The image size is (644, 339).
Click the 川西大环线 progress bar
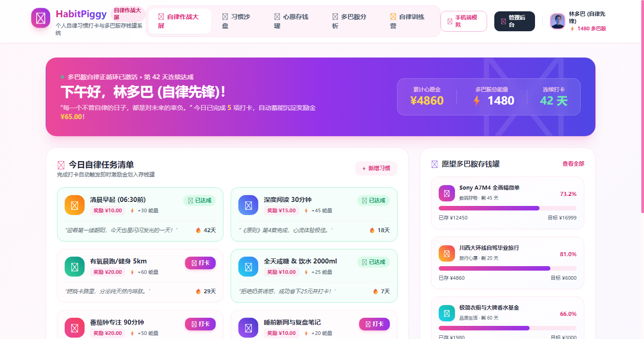(507, 268)
